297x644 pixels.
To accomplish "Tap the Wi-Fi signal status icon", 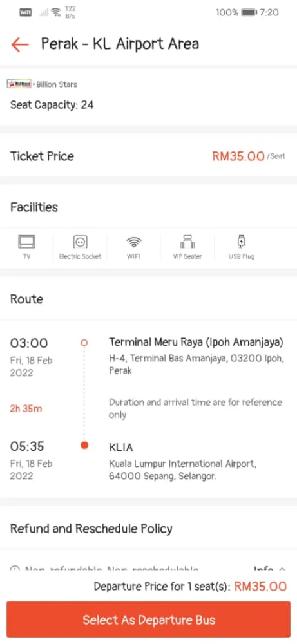I will point(56,12).
